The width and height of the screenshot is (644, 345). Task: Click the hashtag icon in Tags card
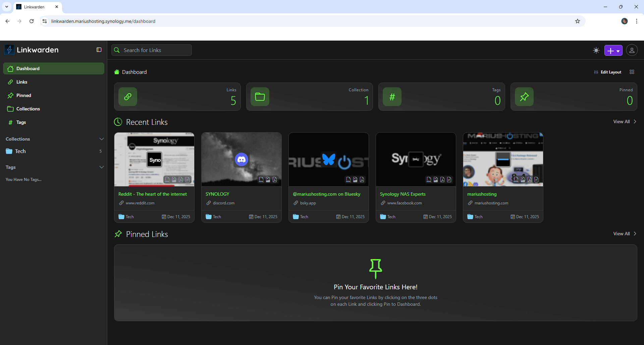(392, 97)
